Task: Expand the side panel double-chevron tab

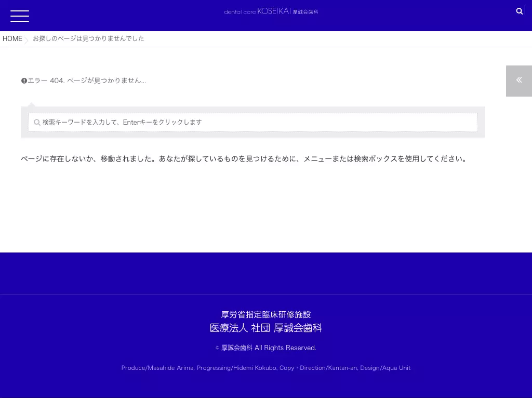Action: (x=519, y=81)
